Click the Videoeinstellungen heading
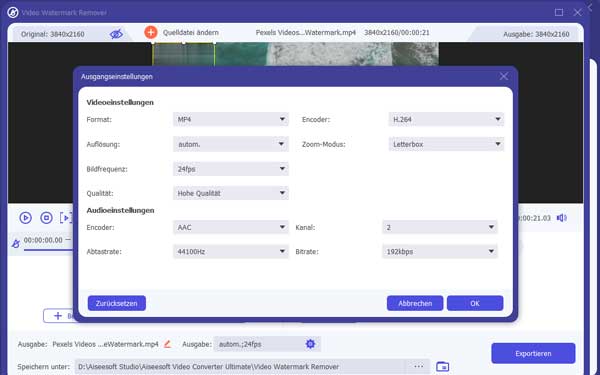The height and width of the screenshot is (375, 600). (120, 102)
